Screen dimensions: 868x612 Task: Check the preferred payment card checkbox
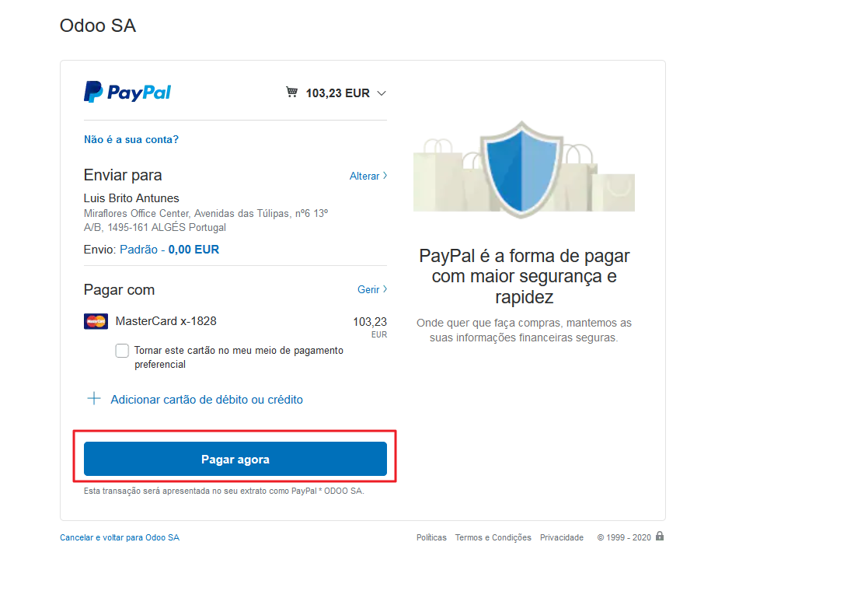pos(122,351)
